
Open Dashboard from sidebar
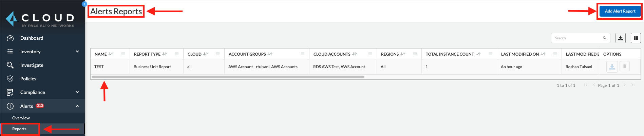(32, 38)
